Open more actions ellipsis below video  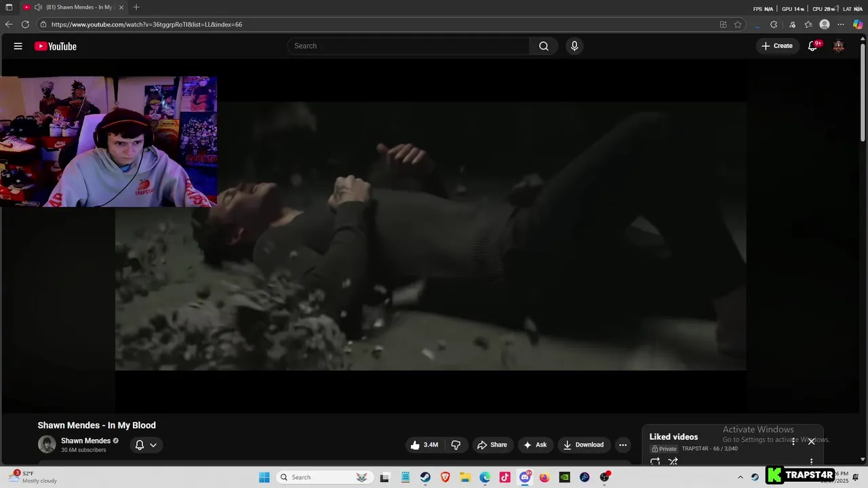(x=623, y=445)
